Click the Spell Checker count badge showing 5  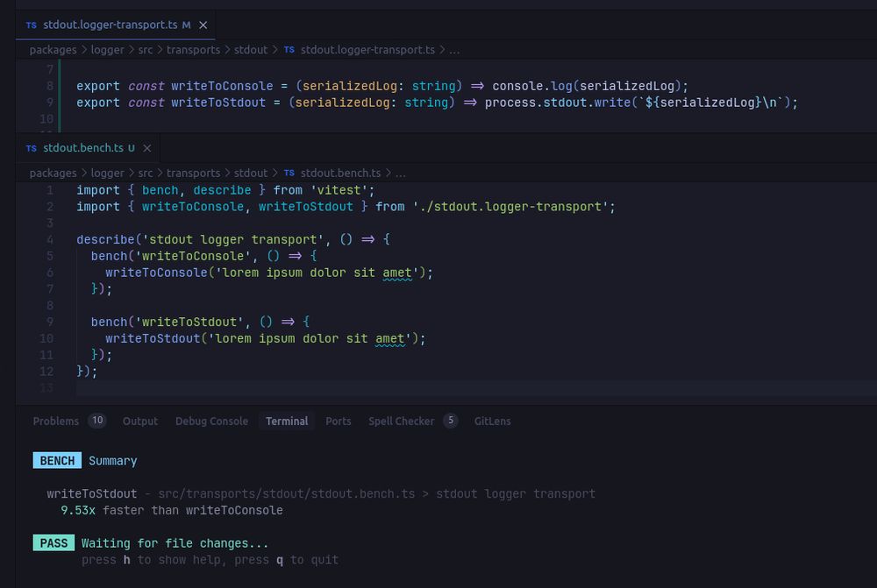tap(451, 421)
